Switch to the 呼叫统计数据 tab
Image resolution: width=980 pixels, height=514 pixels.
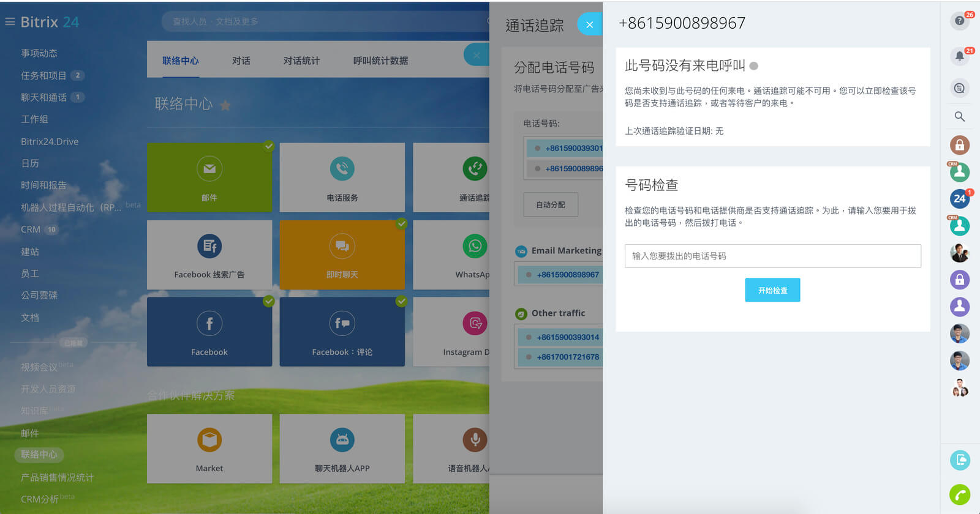tap(380, 61)
